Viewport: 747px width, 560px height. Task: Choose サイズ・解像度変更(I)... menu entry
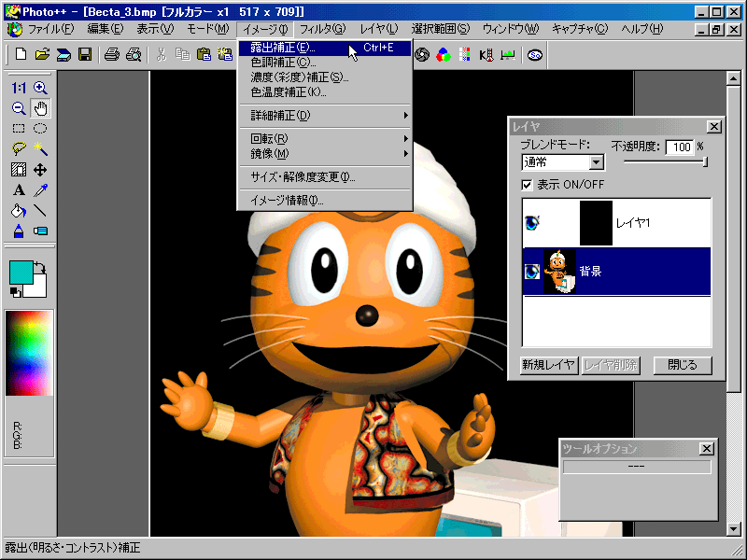pos(324,177)
